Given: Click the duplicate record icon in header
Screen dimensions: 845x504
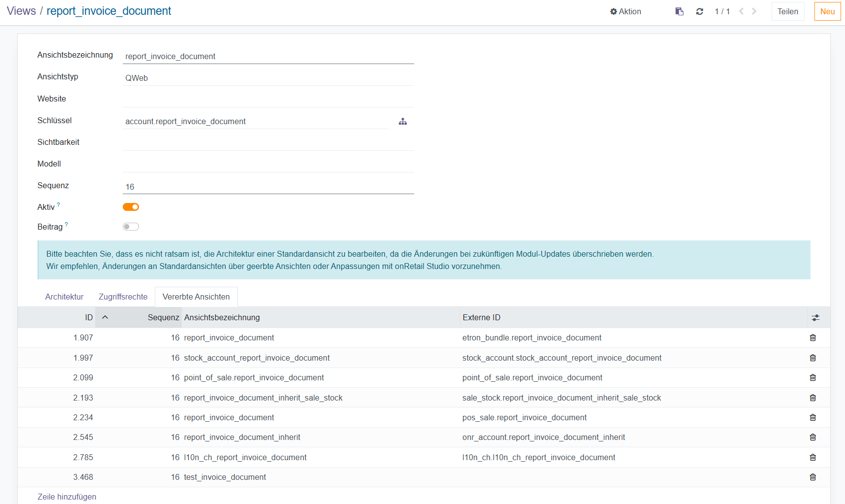Looking at the screenshot, I should pyautogui.click(x=679, y=11).
